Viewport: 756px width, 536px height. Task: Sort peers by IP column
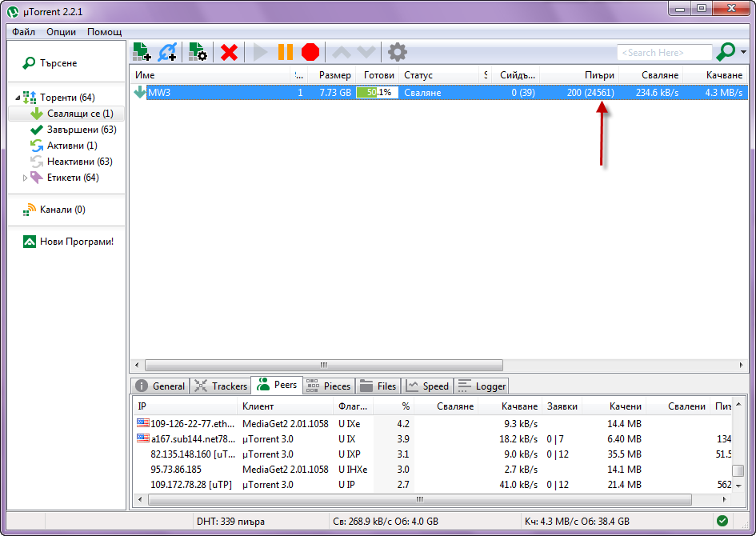[x=185, y=406]
